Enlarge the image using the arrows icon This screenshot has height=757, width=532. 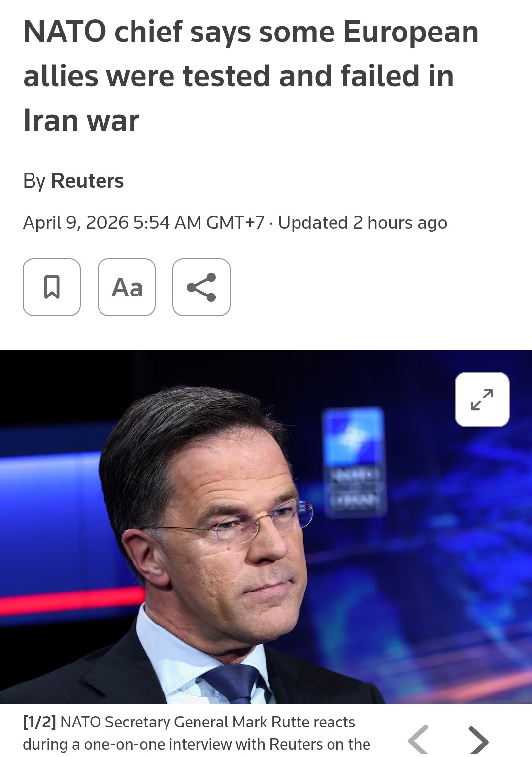482,399
